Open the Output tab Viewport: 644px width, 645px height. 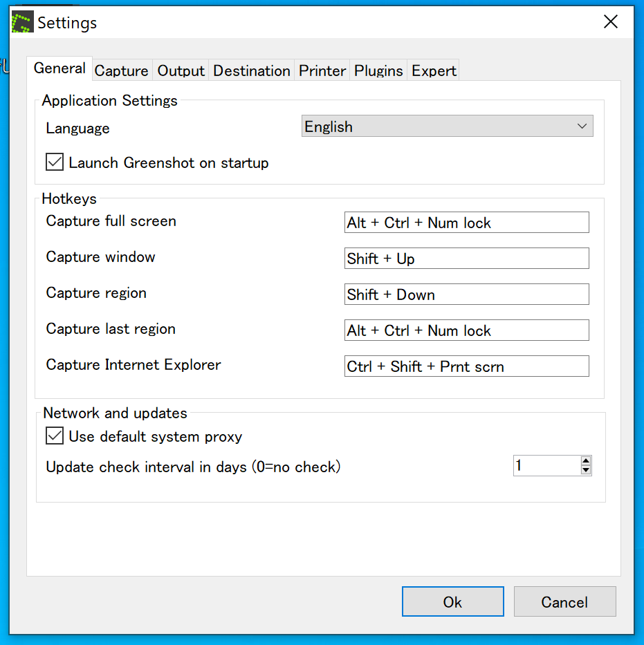tap(181, 71)
